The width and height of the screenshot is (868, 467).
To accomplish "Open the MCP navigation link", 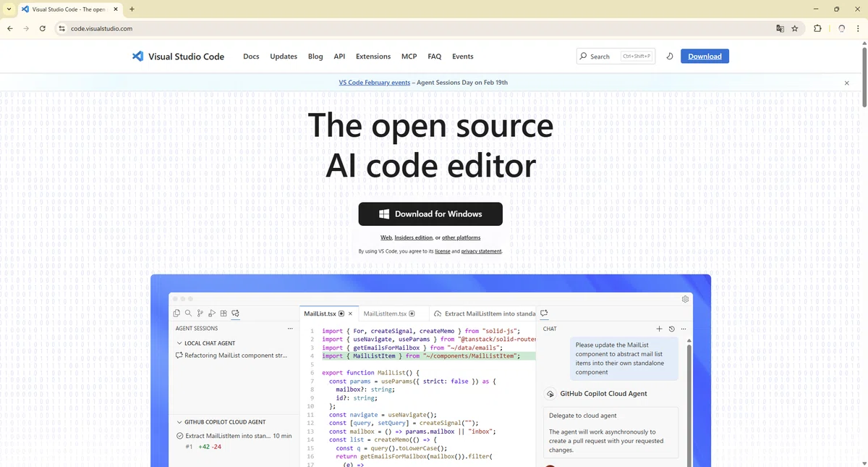I will tap(409, 56).
